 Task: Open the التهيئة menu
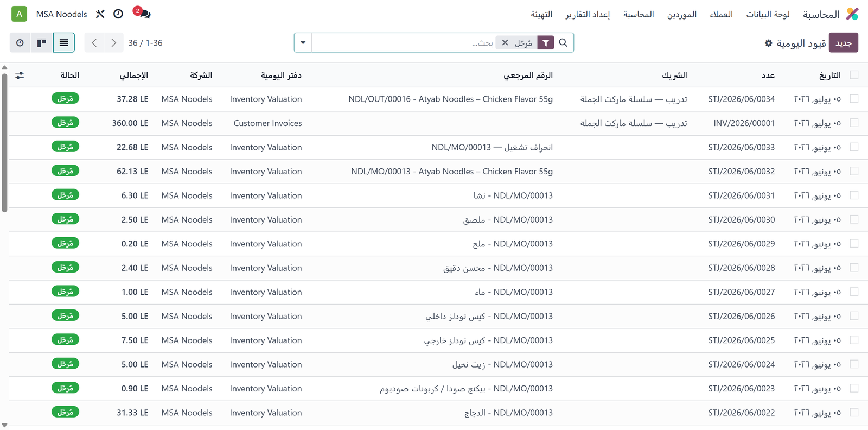point(541,14)
